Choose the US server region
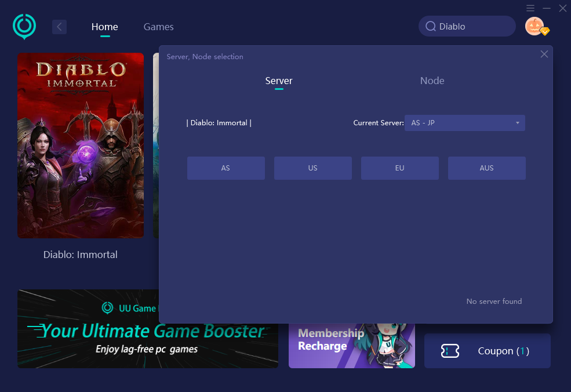This screenshot has width=571, height=392. [x=313, y=168]
